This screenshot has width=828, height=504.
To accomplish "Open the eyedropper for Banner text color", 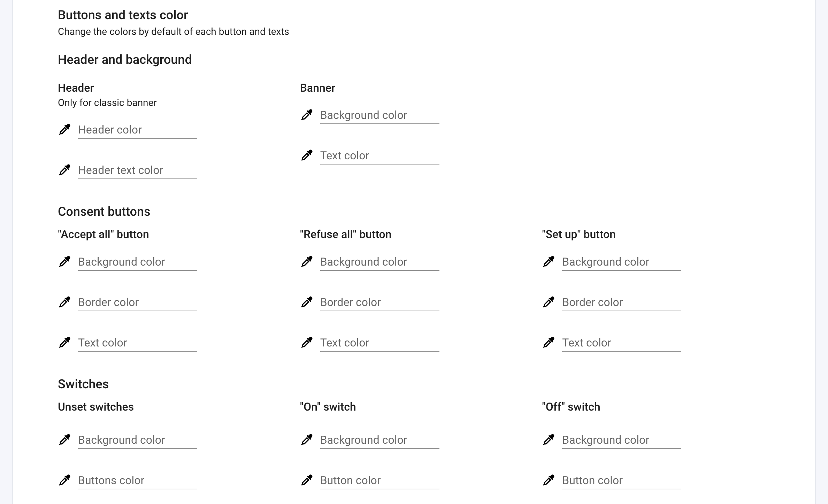I will tap(307, 155).
